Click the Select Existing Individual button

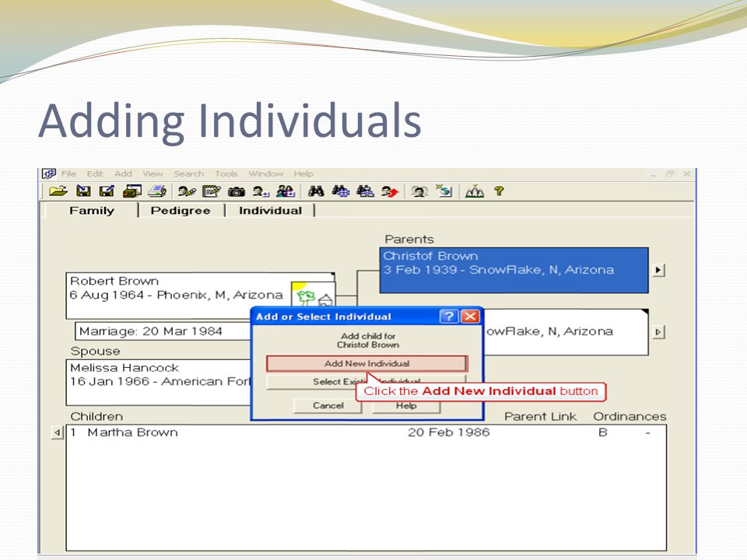366,381
